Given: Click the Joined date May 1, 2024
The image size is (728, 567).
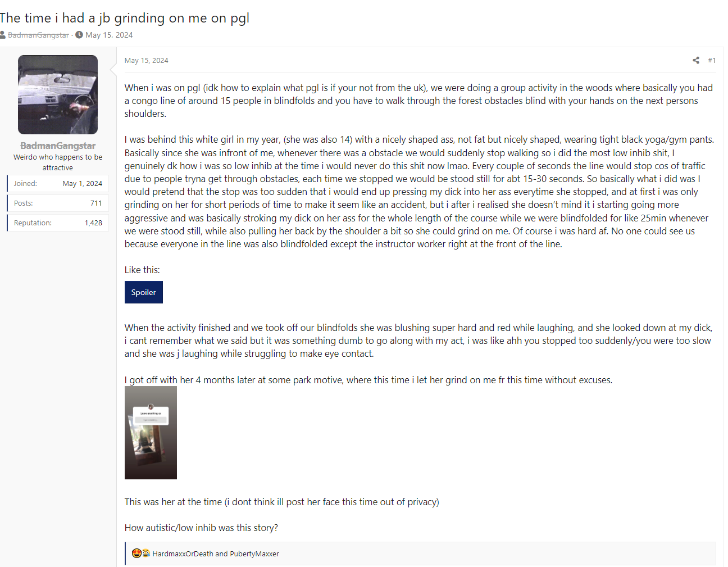Looking at the screenshot, I should tap(82, 184).
